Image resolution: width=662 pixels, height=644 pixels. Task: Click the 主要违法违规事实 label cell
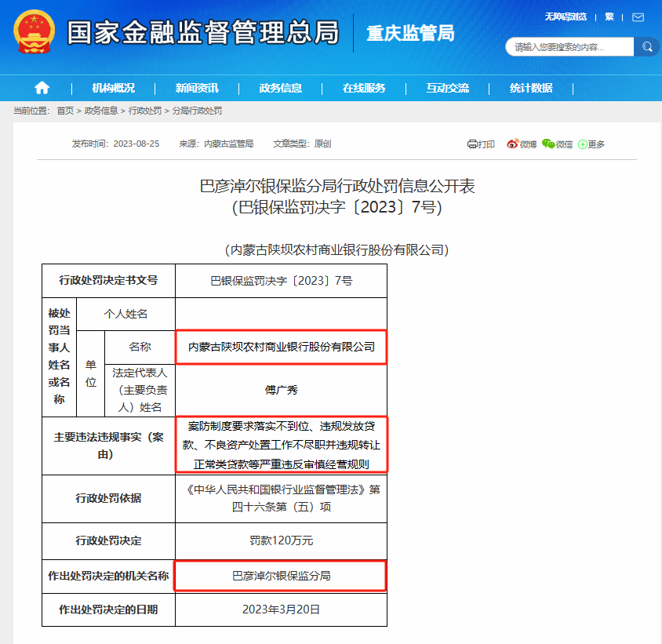click(x=108, y=446)
